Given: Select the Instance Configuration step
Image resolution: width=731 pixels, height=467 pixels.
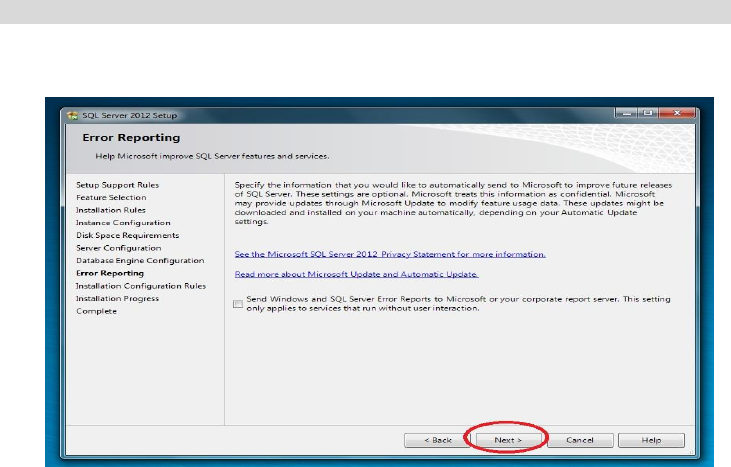Looking at the screenshot, I should (123, 223).
